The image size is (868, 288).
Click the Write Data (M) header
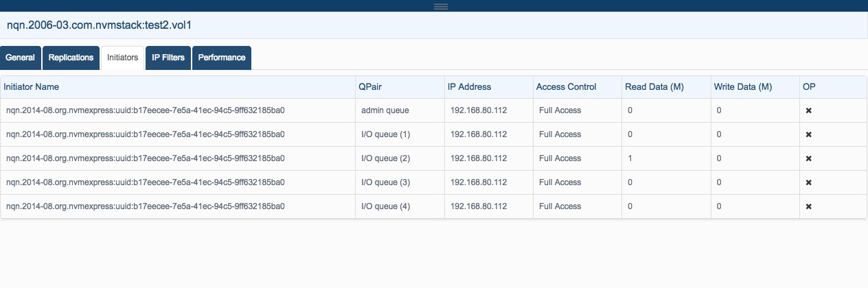coord(743,87)
